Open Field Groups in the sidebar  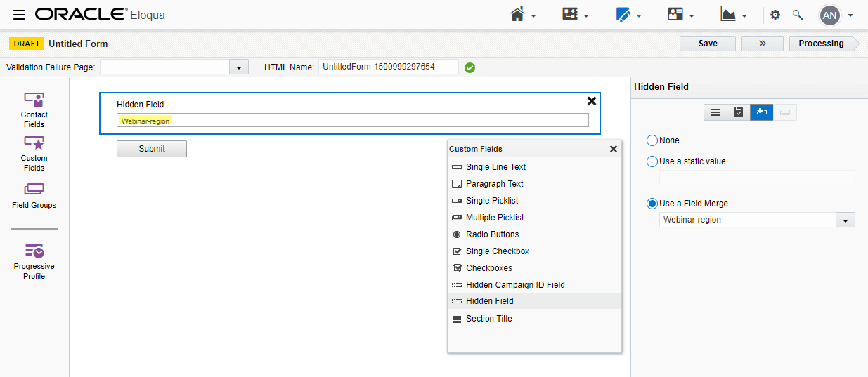[x=34, y=196]
